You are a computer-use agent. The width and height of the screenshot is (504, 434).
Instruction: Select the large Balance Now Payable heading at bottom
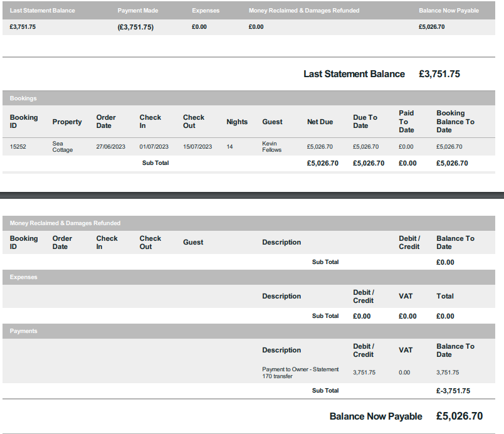[375, 416]
